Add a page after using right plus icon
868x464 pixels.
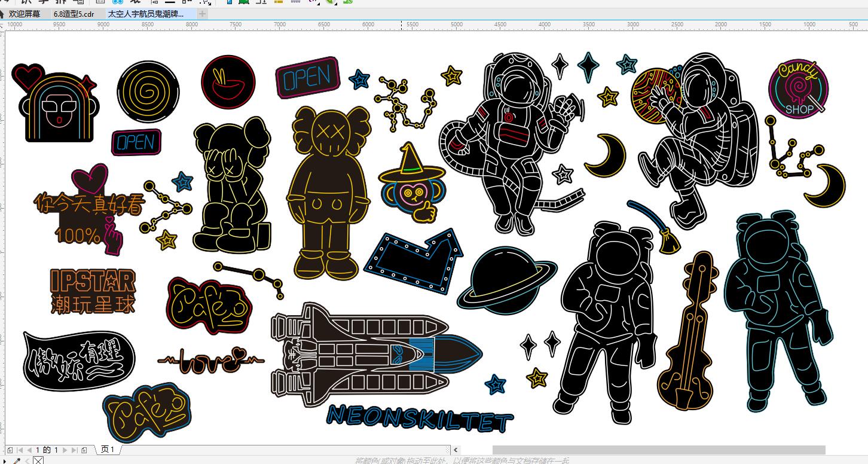(84, 450)
